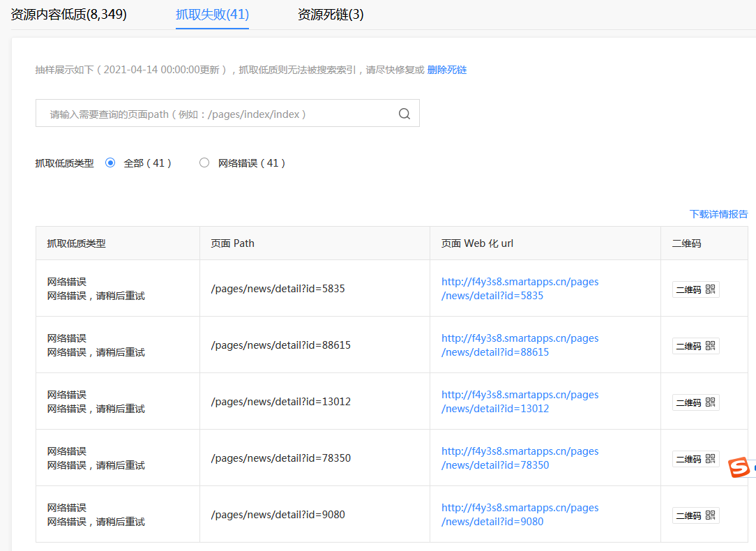Open web url for detail id=88615
Image resolution: width=756 pixels, height=551 pixels.
pos(520,345)
